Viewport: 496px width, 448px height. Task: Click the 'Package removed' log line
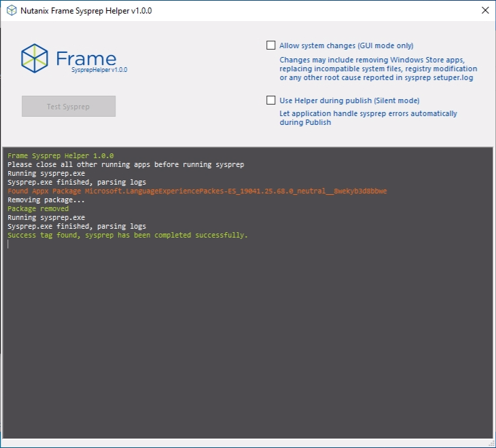[38, 209]
